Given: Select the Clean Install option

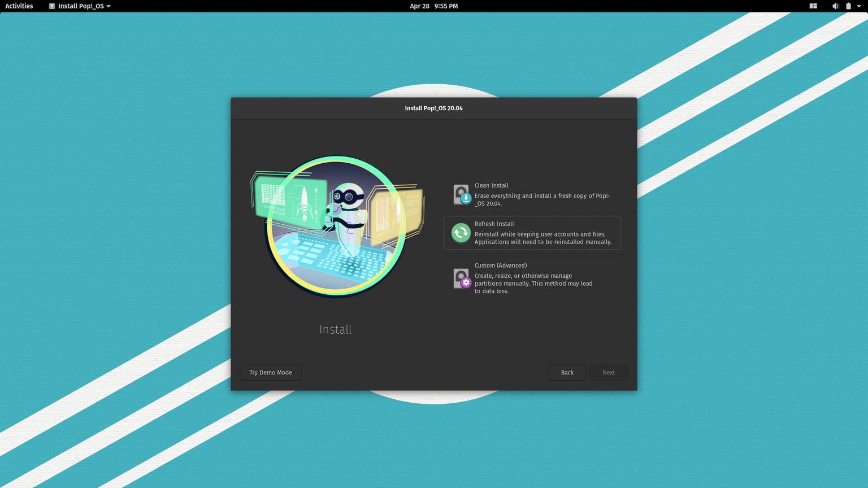Looking at the screenshot, I should coord(532,194).
